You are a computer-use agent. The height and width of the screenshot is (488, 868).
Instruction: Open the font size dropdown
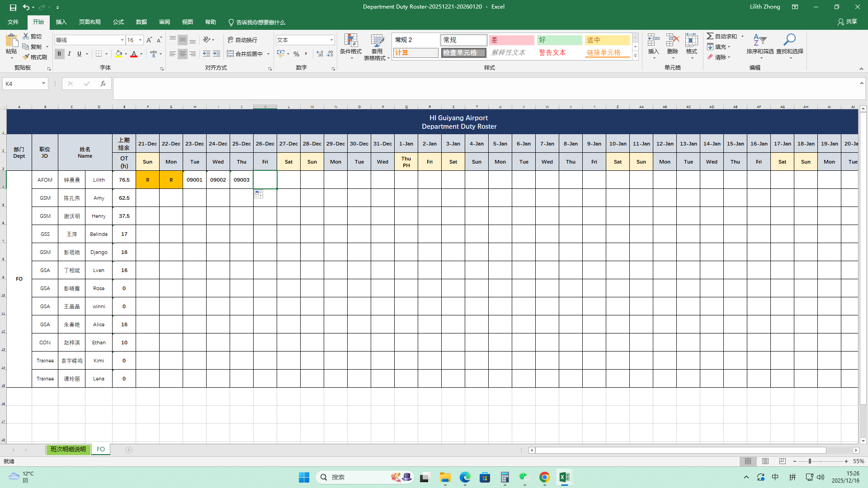pos(140,40)
